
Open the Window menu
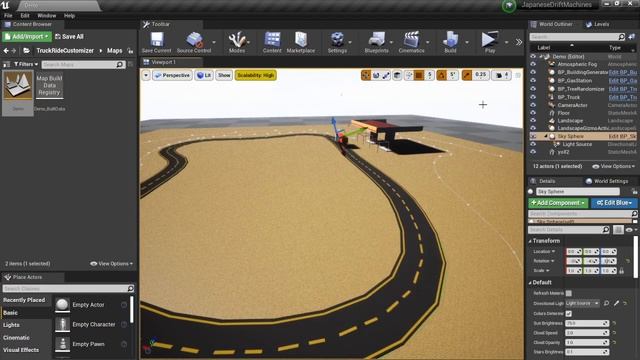(x=47, y=16)
